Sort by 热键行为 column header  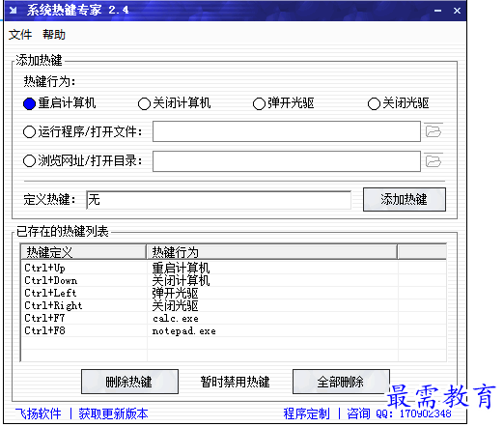point(271,252)
